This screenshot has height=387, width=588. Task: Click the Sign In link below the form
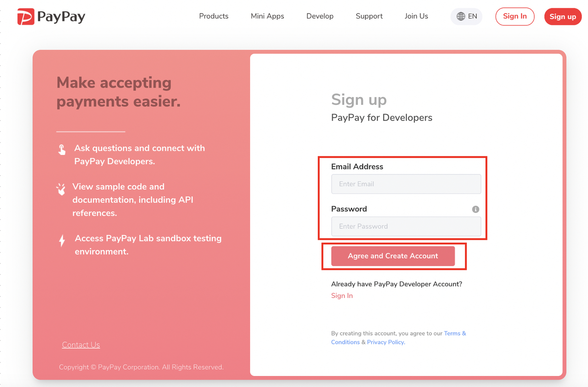342,296
